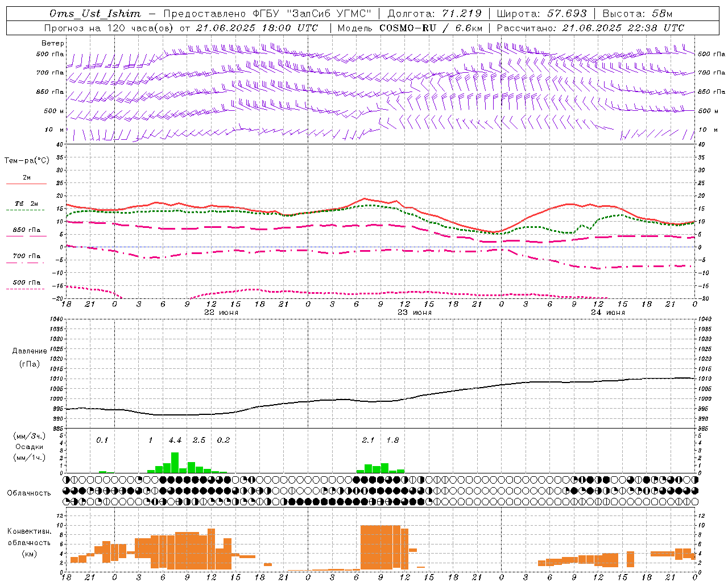Click the Ветер panel label
Screen dimensions: 728x582
click(x=53, y=43)
